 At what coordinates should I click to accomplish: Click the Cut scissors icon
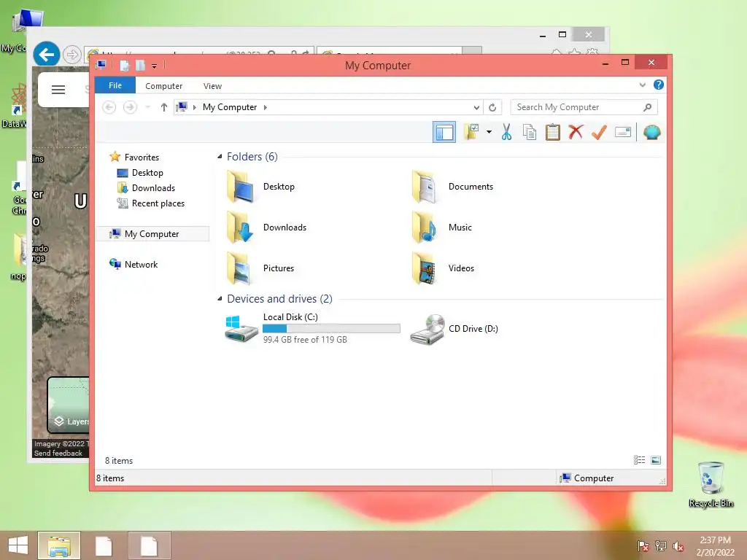coord(506,132)
